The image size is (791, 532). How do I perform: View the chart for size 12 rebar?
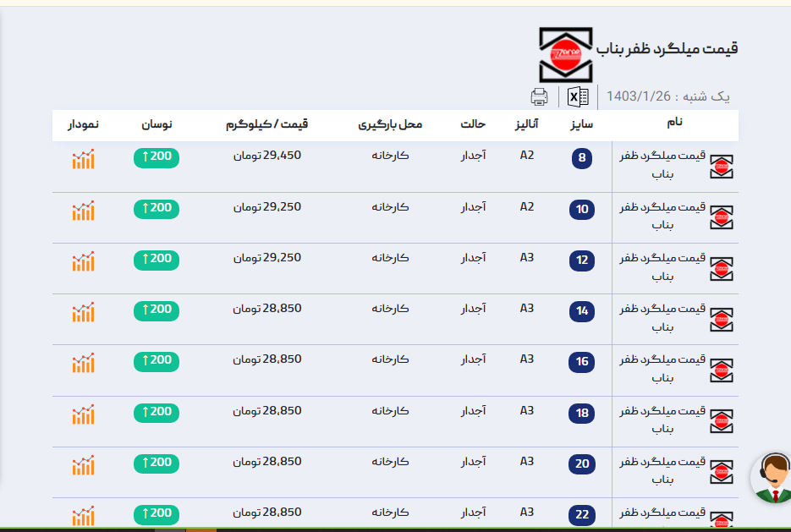click(x=83, y=261)
